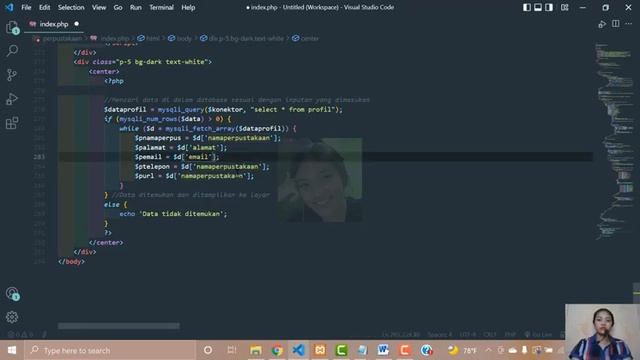This screenshot has height=360, width=640.
Task: Switch to Visual Studio Code taskbar icon
Action: 298,350
